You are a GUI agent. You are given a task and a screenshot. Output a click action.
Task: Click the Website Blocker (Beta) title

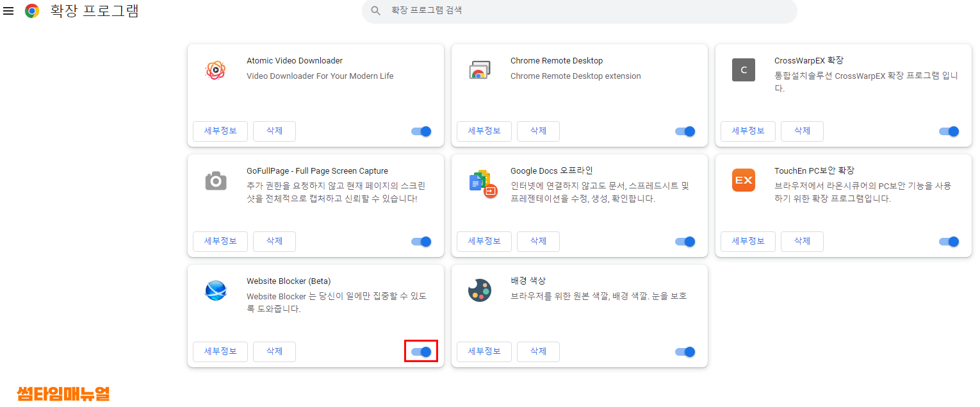click(289, 281)
